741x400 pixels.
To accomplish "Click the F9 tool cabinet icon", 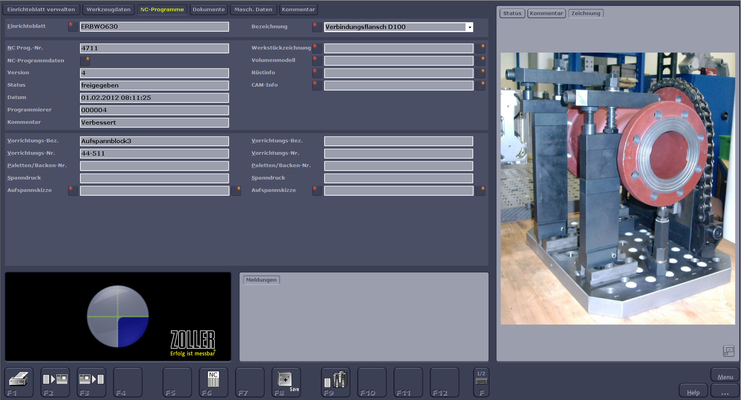I will pos(336,382).
